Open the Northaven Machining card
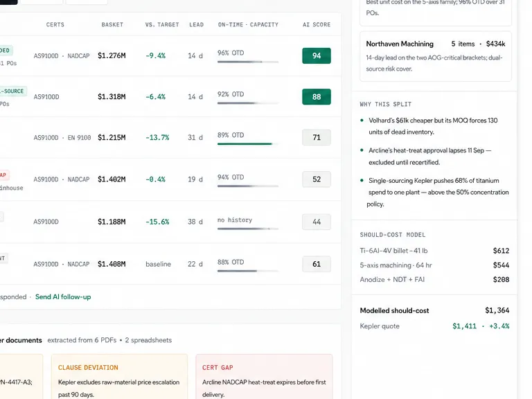The width and height of the screenshot is (532, 399). click(436, 56)
